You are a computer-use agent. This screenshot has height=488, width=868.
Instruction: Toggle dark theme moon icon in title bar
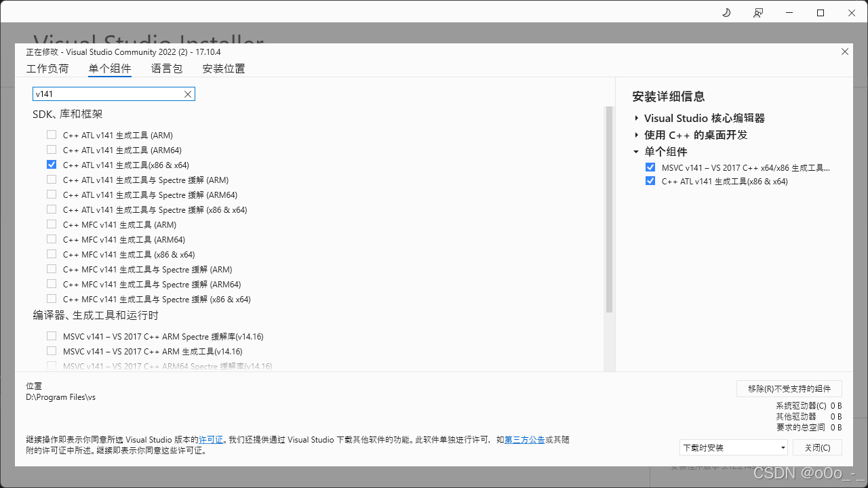[x=726, y=13]
